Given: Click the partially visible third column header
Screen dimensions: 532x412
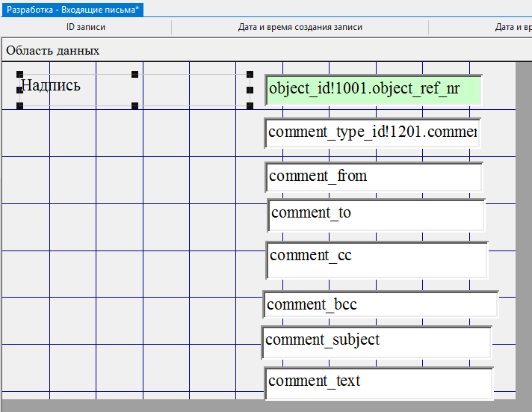Looking at the screenshot, I should [x=512, y=27].
